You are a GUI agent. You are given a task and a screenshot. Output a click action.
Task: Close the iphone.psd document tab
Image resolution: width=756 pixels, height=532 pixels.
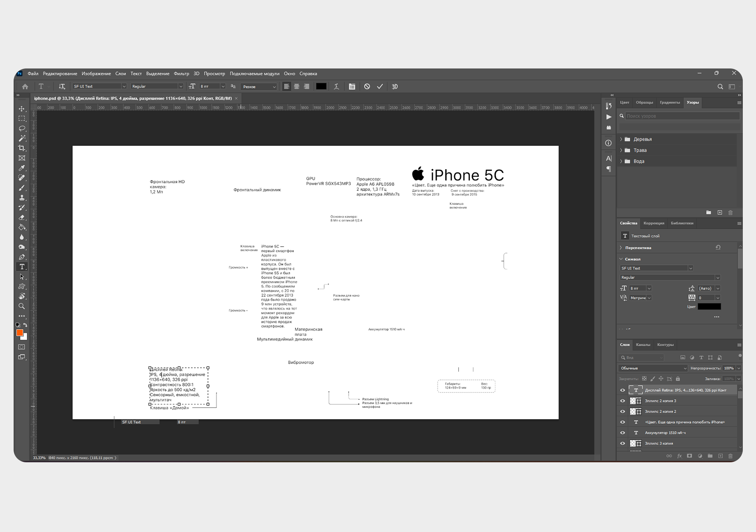(x=236, y=98)
